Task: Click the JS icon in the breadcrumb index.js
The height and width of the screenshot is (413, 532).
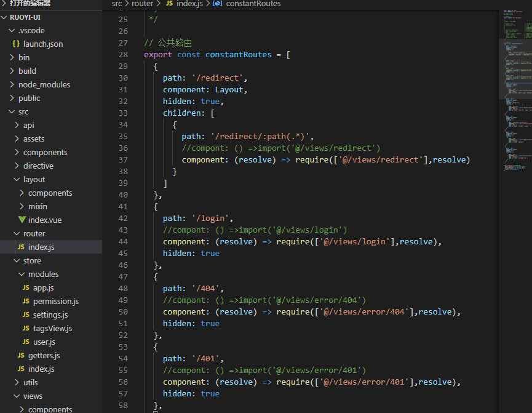Action: (x=169, y=4)
